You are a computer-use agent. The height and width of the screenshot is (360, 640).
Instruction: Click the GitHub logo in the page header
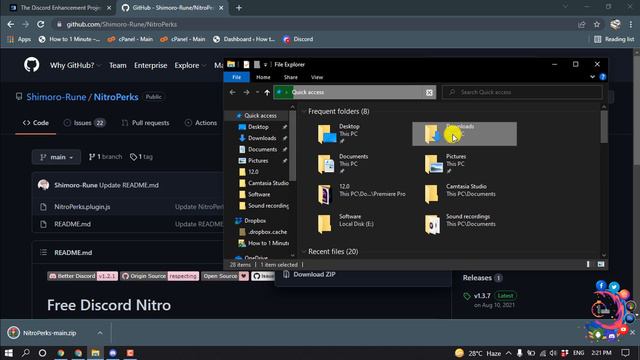click(x=31, y=65)
